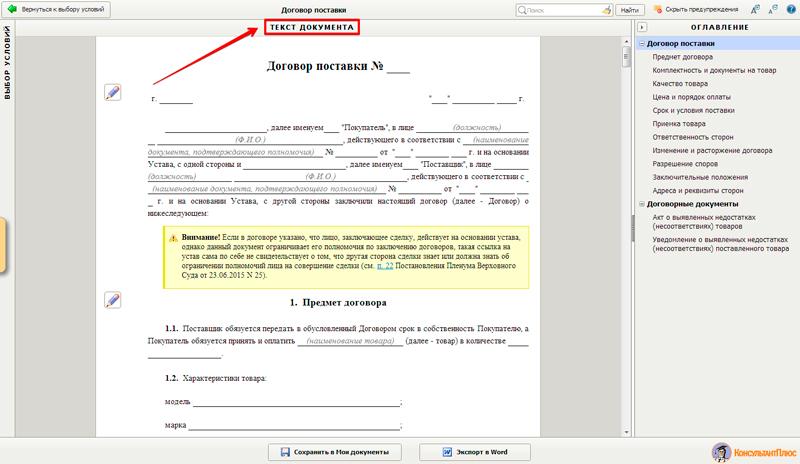
Task: Click the blank line after модель
Action: [296, 402]
